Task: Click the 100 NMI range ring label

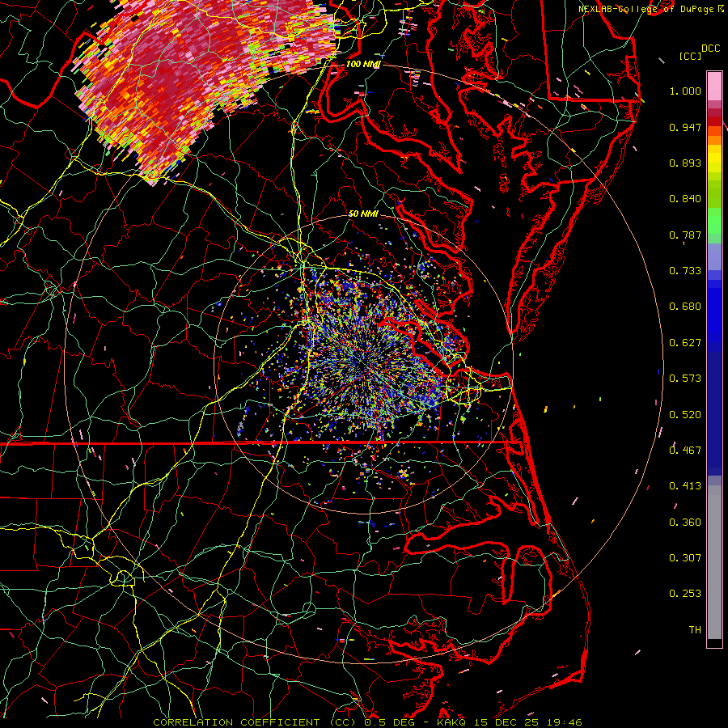Action: (x=362, y=64)
